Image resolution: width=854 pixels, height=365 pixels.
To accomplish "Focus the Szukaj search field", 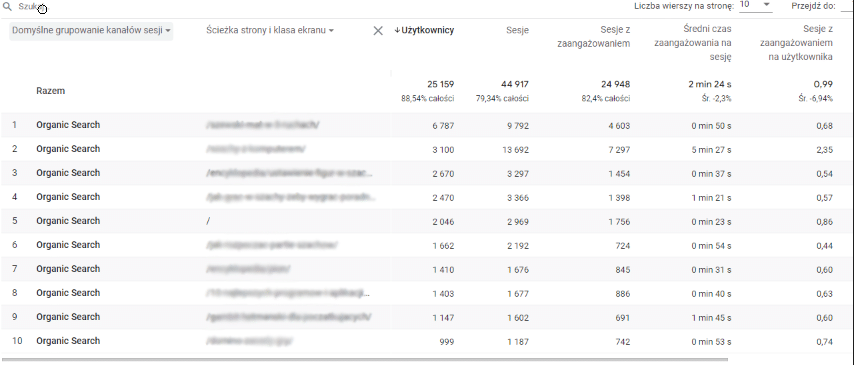I will (x=33, y=7).
